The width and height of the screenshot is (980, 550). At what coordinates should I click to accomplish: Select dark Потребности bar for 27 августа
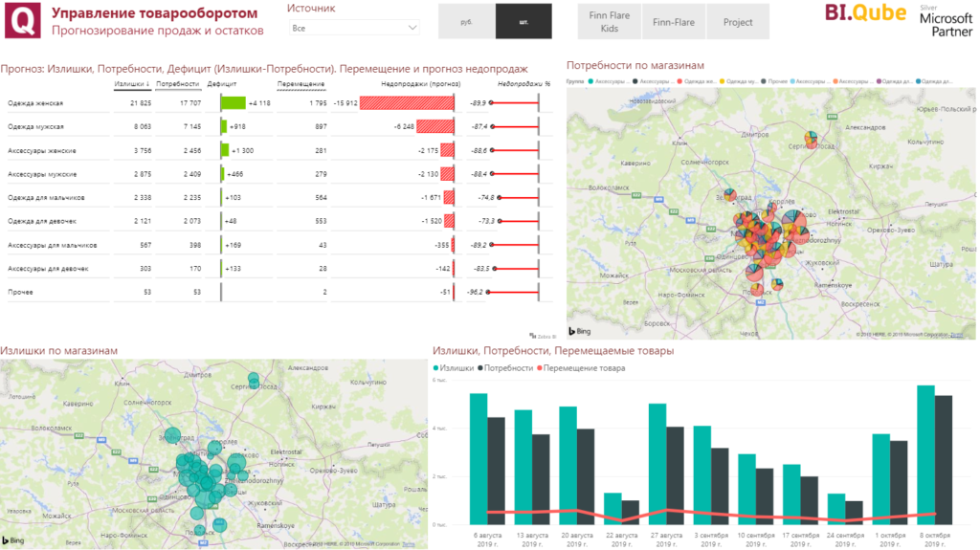pyautogui.click(x=675, y=475)
